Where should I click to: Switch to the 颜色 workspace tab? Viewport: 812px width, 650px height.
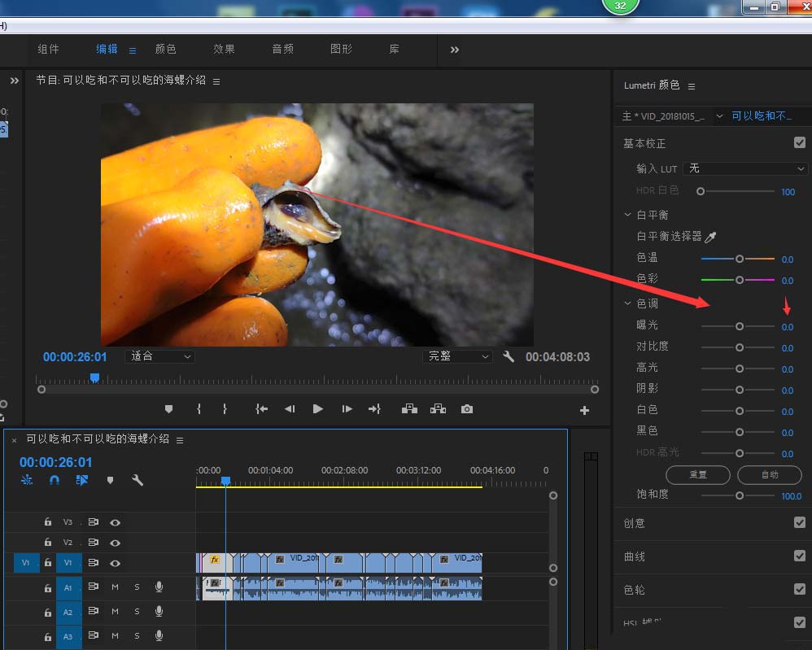click(x=166, y=49)
